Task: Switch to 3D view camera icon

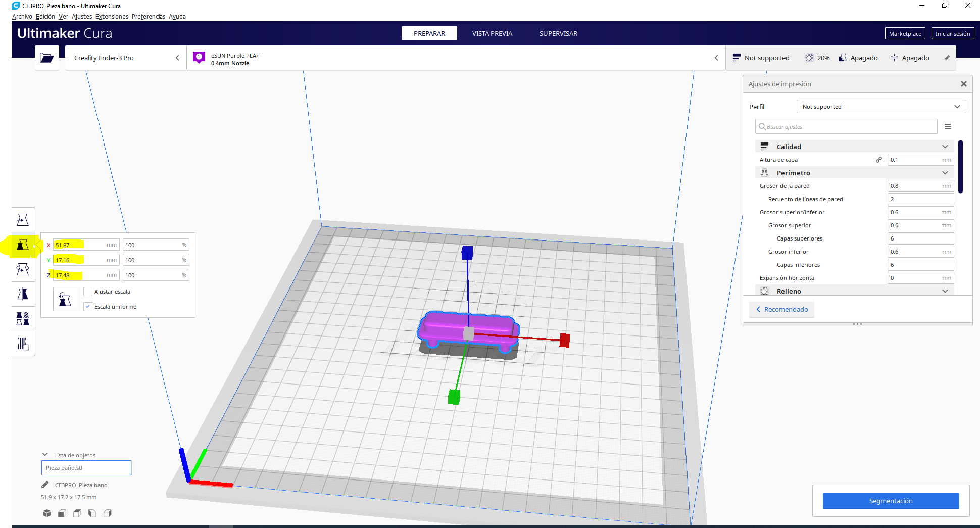Action: pos(47,513)
